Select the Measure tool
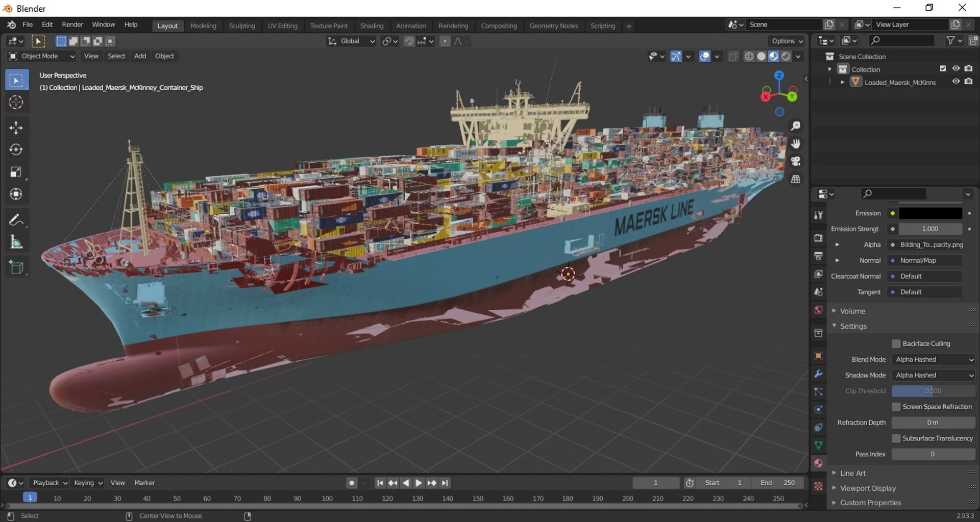This screenshot has height=522, width=980. pos(16,242)
